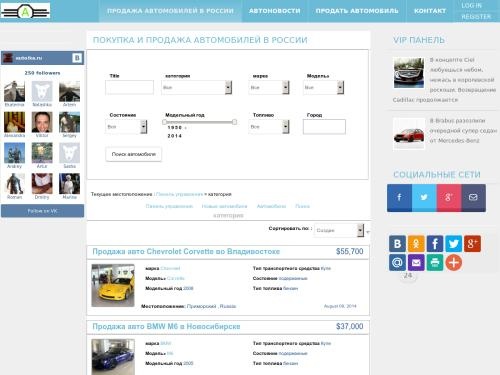Click the Follow on VK button
Screen dimensions: 500x375
pos(43,211)
